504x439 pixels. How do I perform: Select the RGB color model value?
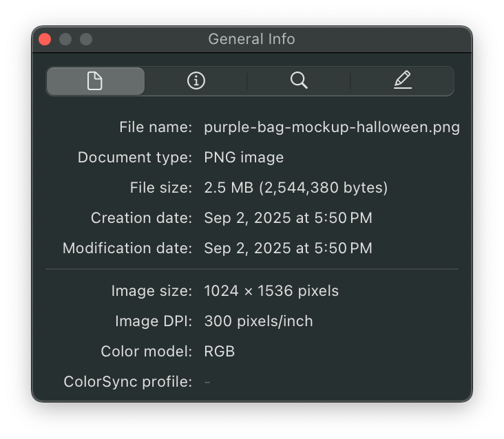point(220,352)
